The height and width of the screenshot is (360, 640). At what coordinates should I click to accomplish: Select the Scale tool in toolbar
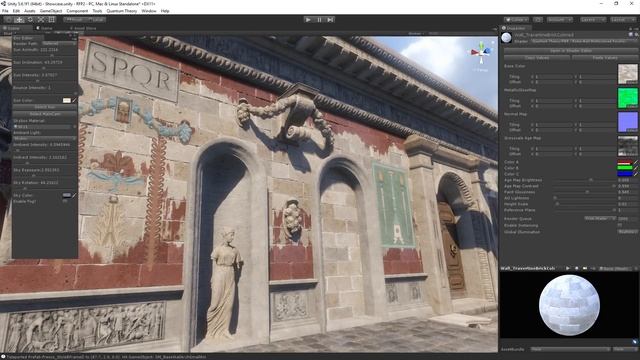pos(41,20)
